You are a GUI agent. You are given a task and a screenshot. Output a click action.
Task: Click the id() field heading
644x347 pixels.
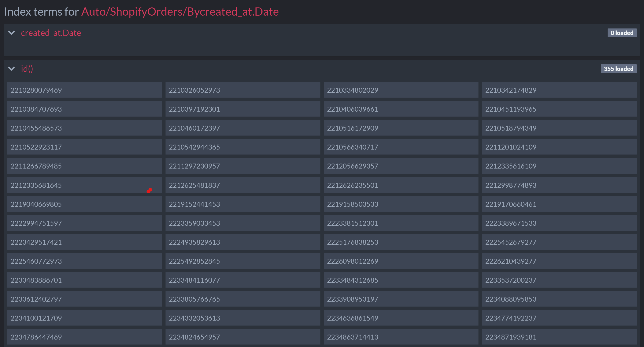click(27, 69)
